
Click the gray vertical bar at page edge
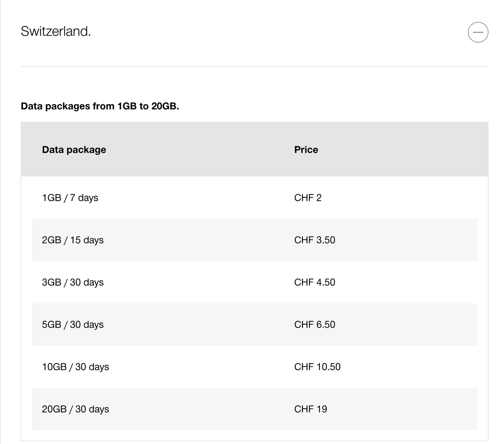[0, 222]
